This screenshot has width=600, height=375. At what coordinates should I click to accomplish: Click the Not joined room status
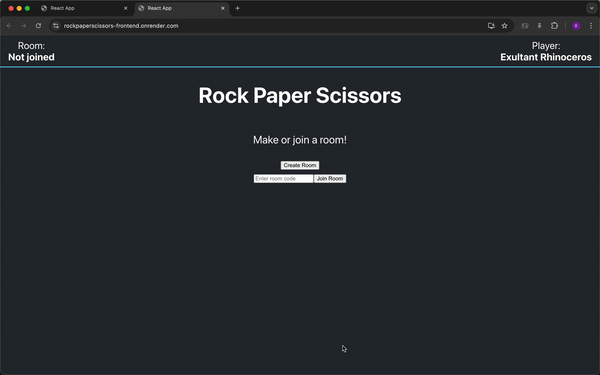31,57
